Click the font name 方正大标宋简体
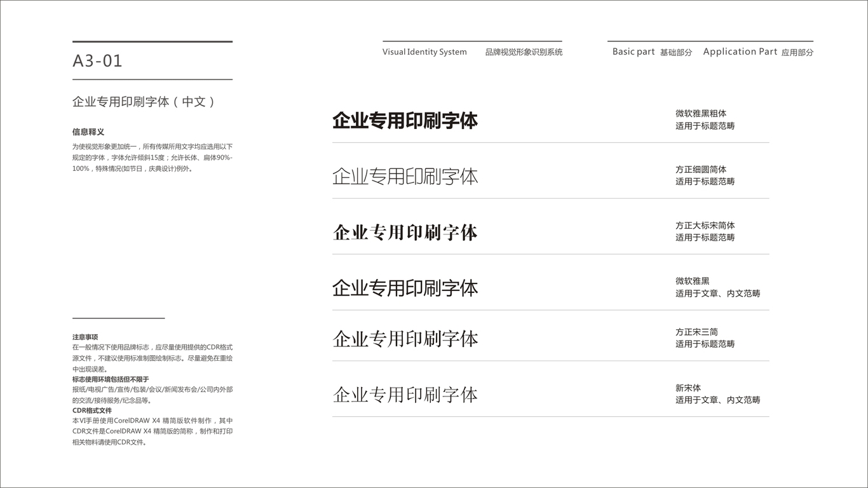The width and height of the screenshot is (868, 488). point(705,226)
